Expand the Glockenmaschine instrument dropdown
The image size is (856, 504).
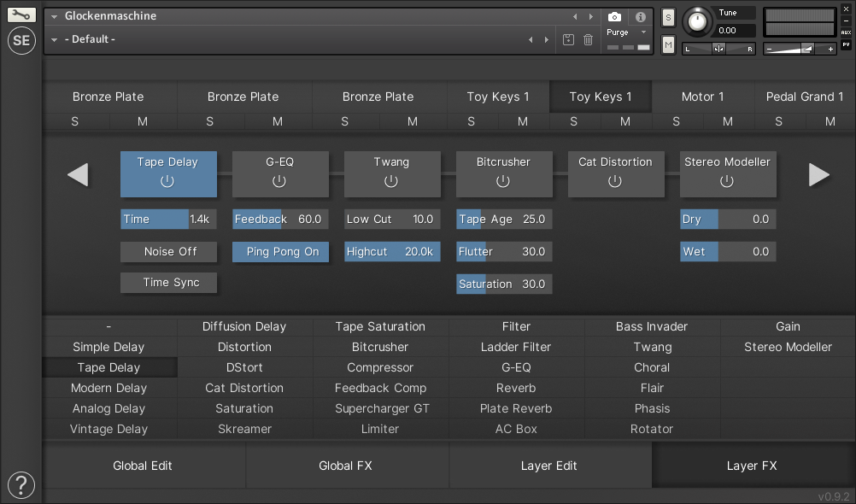55,16
